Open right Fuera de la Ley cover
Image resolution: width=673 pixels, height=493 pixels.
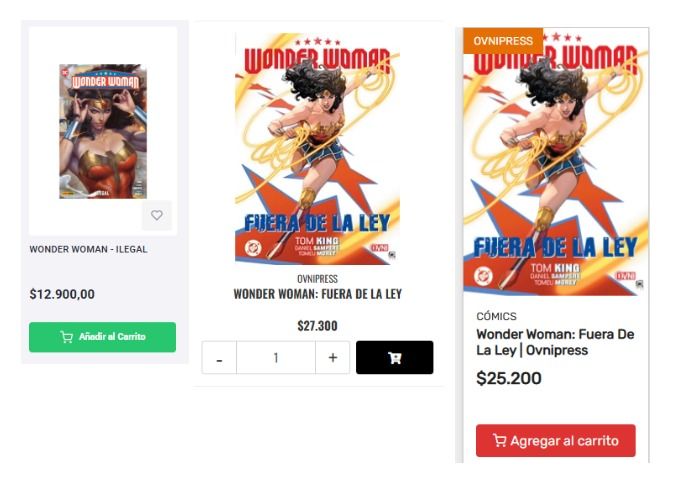tap(556, 162)
